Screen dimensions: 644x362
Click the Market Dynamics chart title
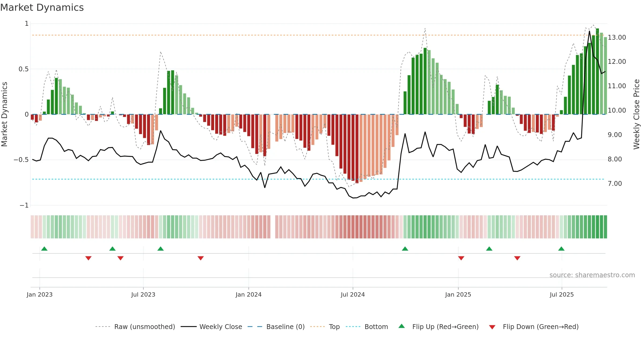pyautogui.click(x=42, y=8)
